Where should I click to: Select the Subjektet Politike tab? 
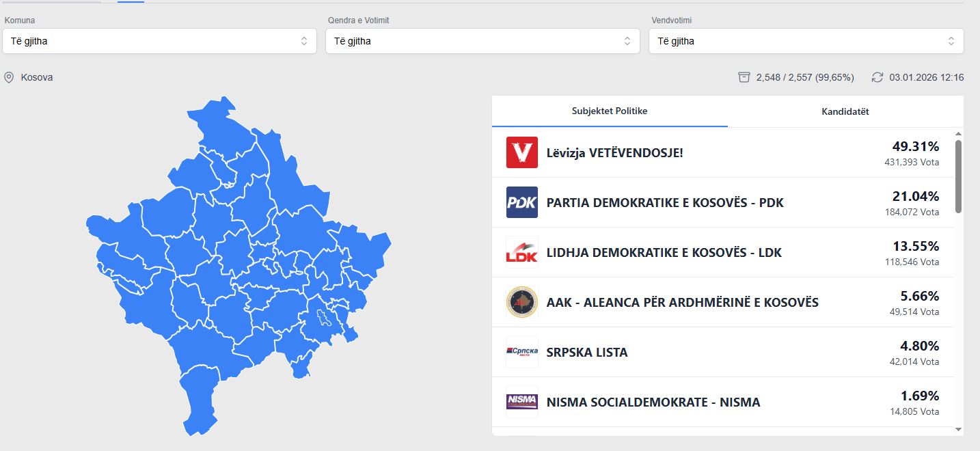tap(609, 111)
